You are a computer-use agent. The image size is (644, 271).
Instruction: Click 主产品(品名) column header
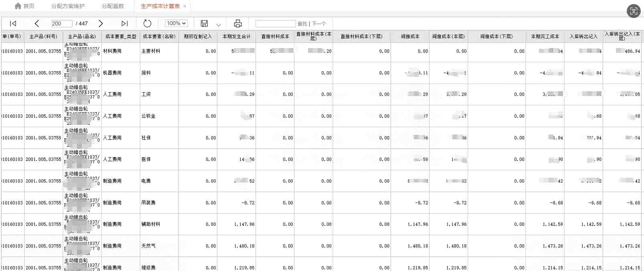pyautogui.click(x=82, y=36)
